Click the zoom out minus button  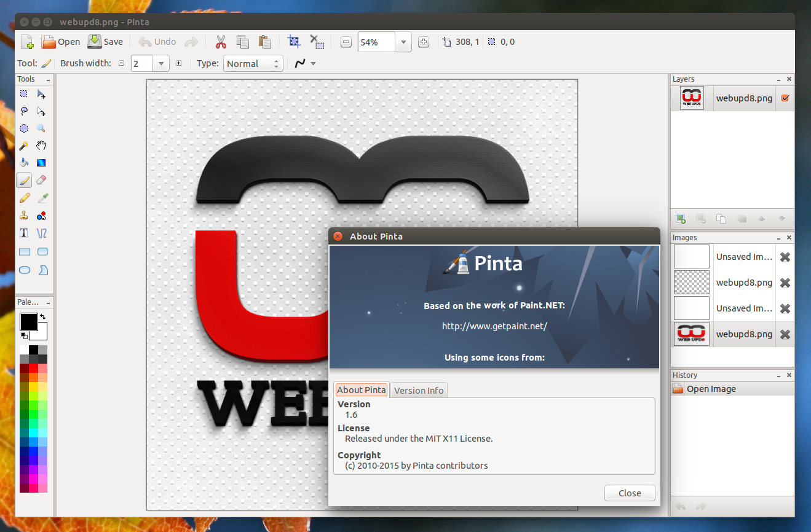pos(346,42)
